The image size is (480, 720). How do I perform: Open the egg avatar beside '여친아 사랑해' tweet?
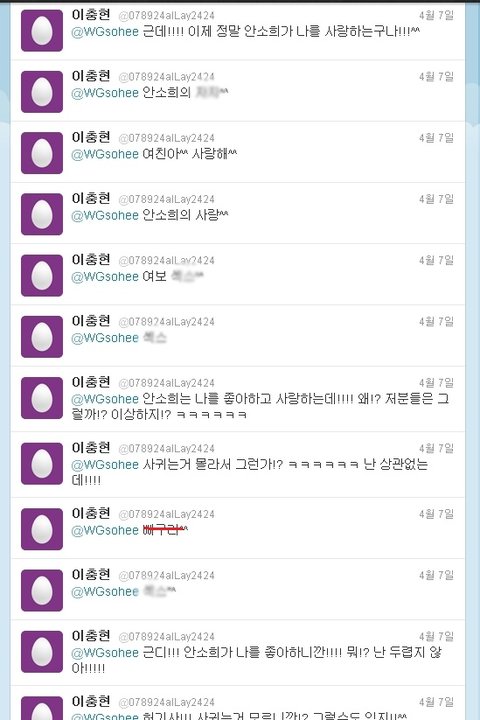click(42, 153)
